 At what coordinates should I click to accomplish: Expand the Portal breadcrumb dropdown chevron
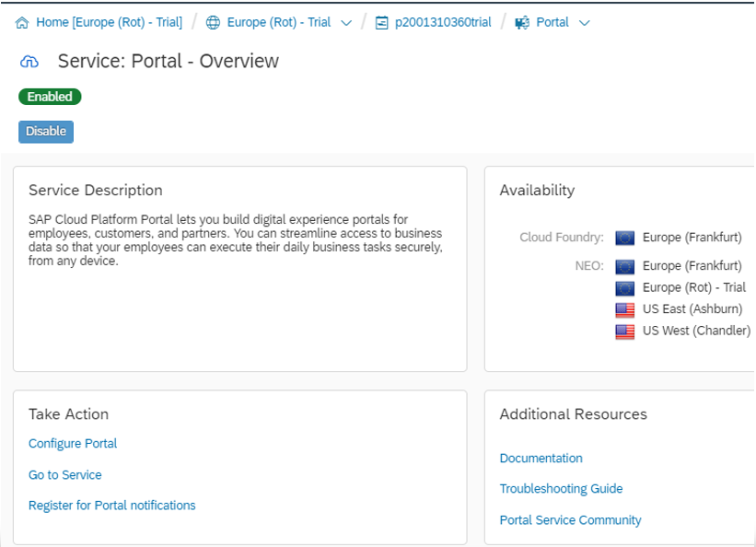point(585,23)
